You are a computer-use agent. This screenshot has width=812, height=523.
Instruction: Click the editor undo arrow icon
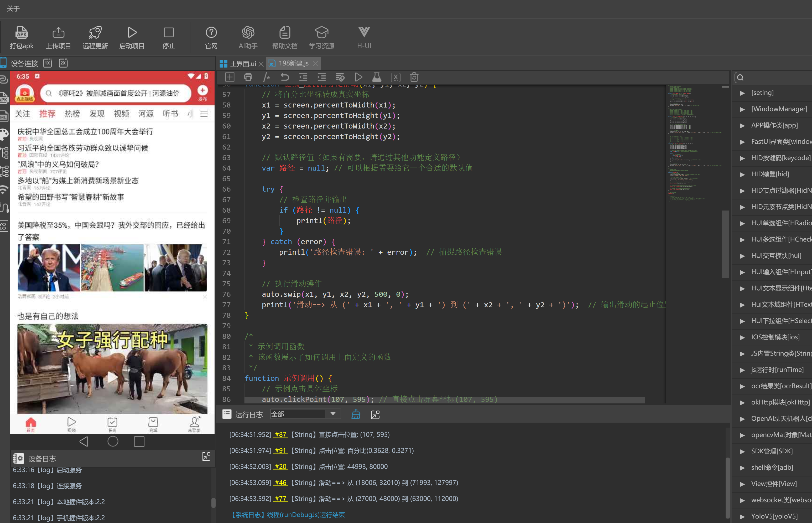coord(285,77)
